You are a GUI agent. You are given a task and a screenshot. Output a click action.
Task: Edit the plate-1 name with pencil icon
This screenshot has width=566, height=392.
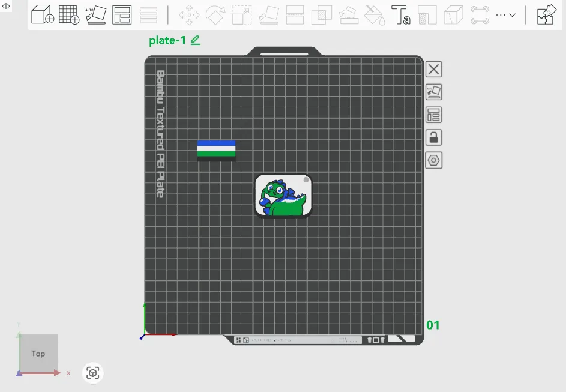195,40
